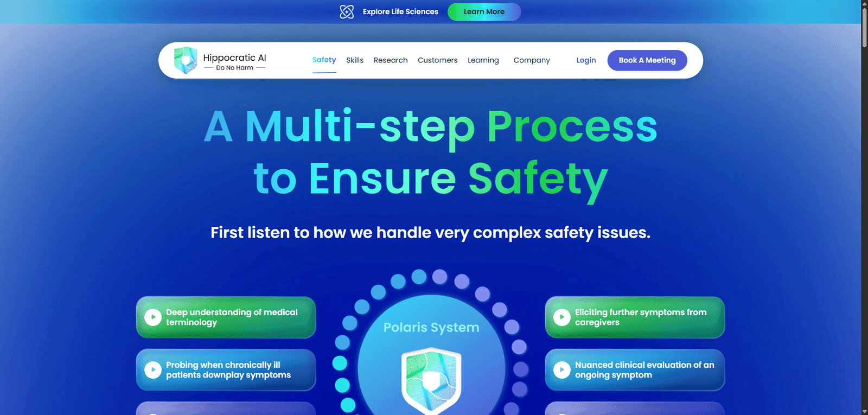Go to the Research page

pos(391,60)
